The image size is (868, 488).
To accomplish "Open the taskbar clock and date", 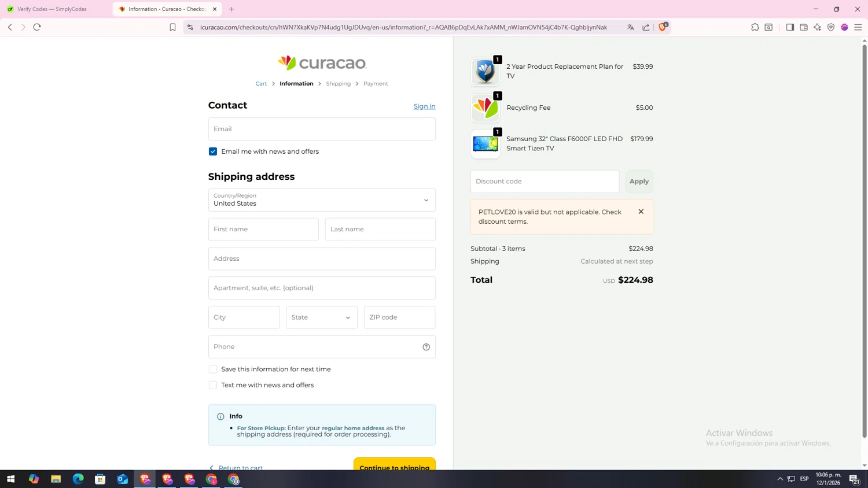I will point(828,479).
